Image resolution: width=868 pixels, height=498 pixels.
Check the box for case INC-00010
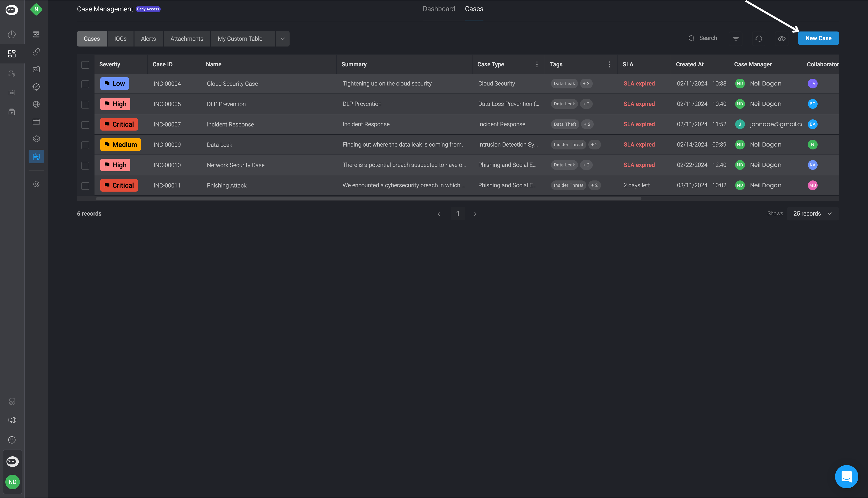85,165
